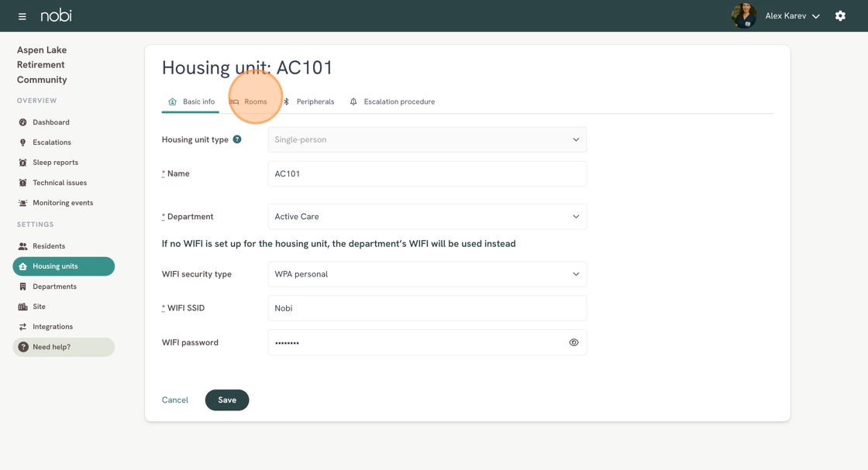Click the WIFI SSID input field

[x=427, y=308]
